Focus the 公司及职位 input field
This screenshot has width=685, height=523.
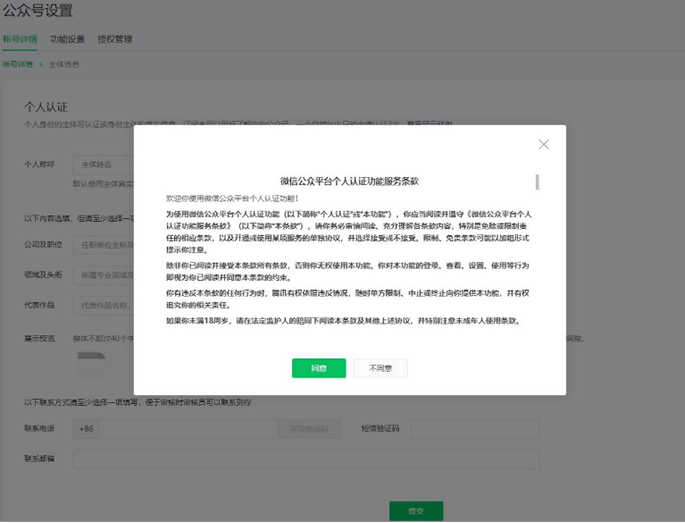click(104, 245)
